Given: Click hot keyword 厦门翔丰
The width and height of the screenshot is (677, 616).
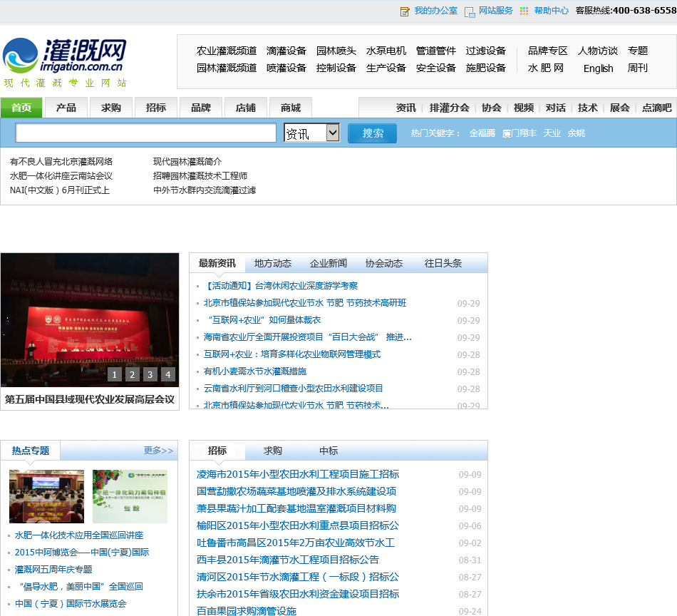Looking at the screenshot, I should [x=519, y=133].
